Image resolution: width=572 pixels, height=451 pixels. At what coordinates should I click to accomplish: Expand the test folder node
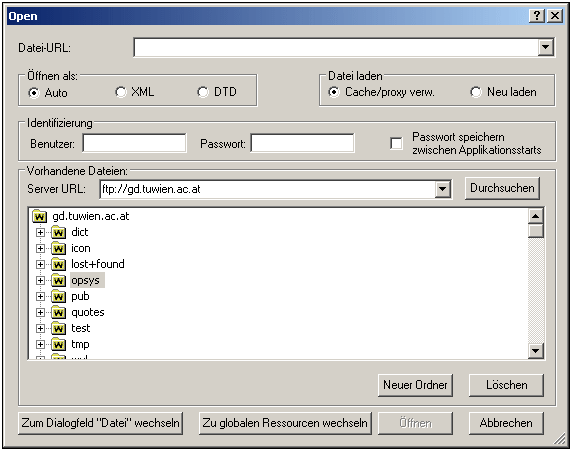(x=40, y=328)
